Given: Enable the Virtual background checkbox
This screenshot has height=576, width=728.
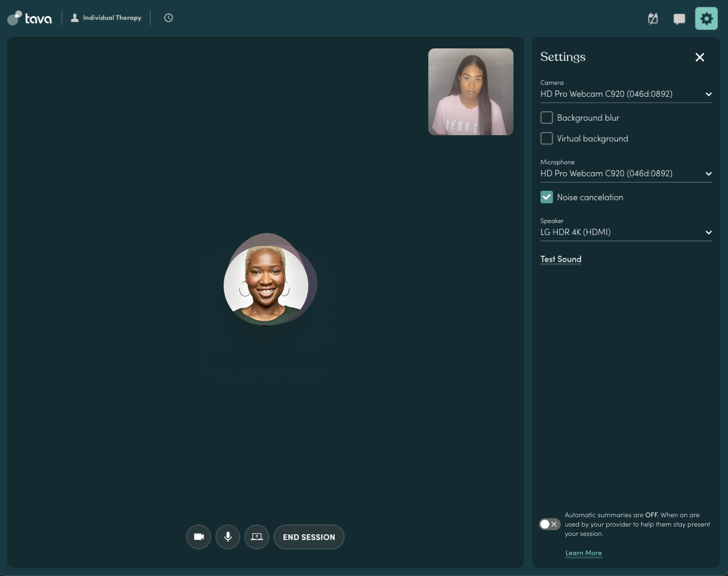Looking at the screenshot, I should click(546, 138).
